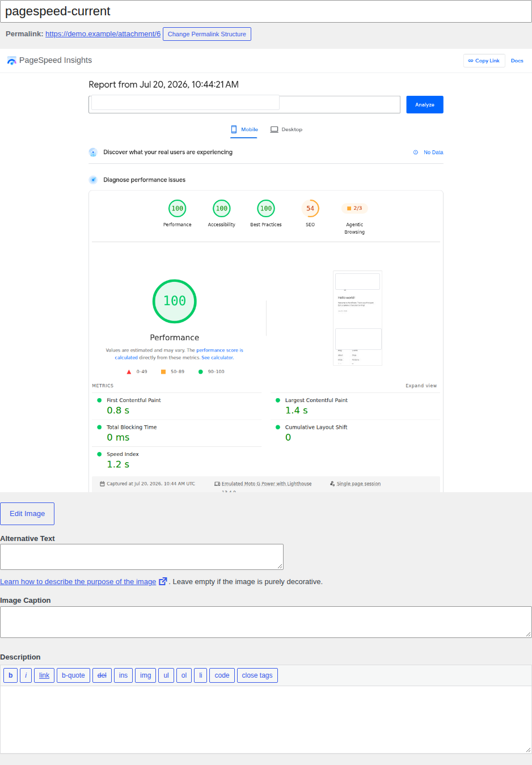Click the ol quicktag button
Viewport: 532px width, 765px height.
tap(184, 675)
